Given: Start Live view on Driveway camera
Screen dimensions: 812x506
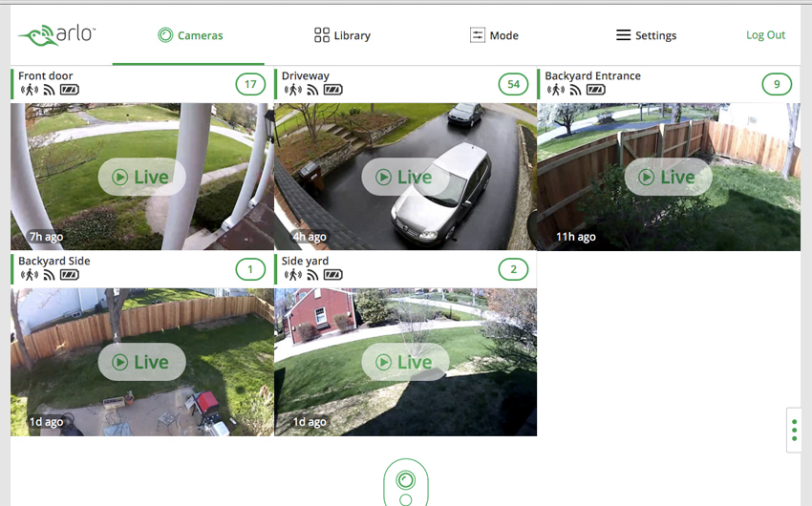Looking at the screenshot, I should pyautogui.click(x=405, y=177).
